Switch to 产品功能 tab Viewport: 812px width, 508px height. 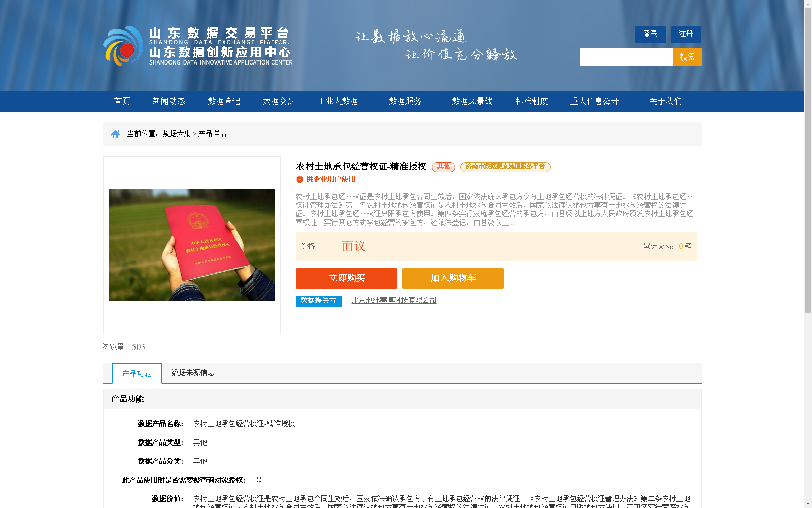pyautogui.click(x=137, y=373)
